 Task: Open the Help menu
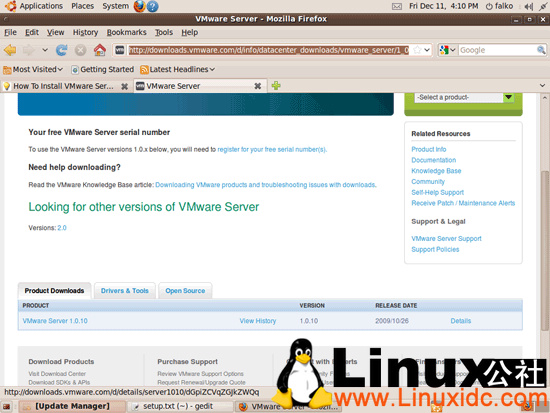(x=189, y=32)
